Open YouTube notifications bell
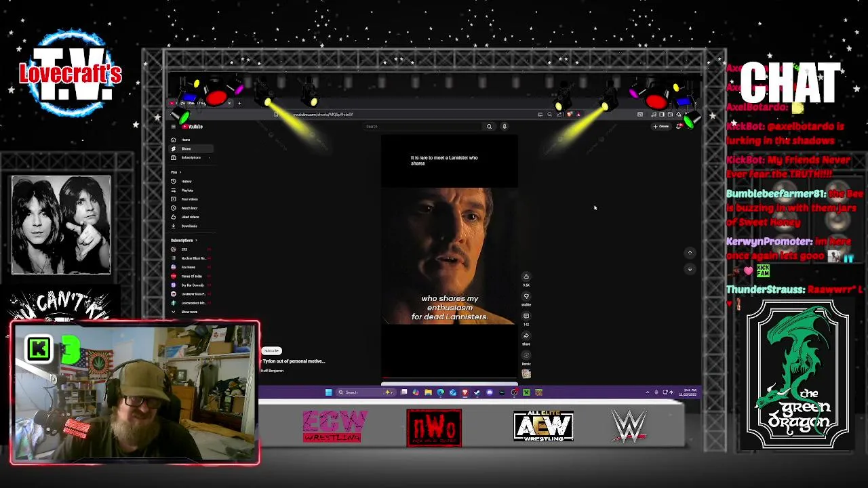This screenshot has height=488, width=868. click(679, 126)
